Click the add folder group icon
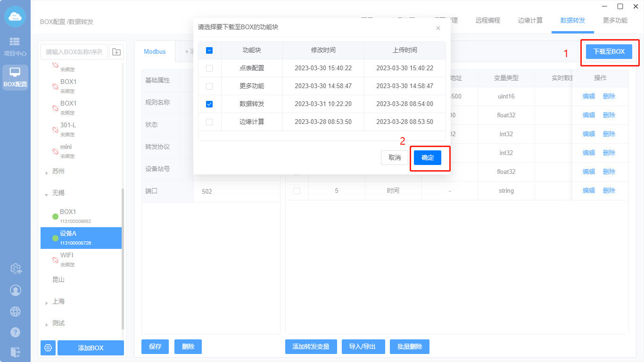Viewport: 644px width, 362px height. click(x=116, y=52)
